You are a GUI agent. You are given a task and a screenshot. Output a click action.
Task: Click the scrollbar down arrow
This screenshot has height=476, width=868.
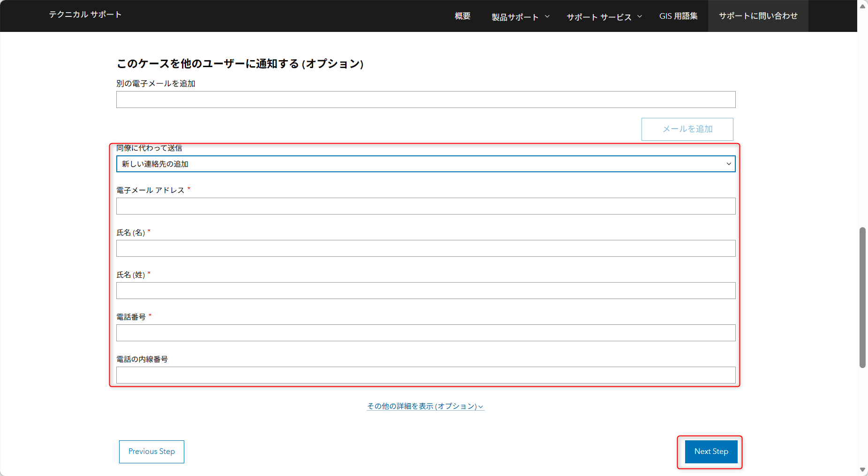862,469
